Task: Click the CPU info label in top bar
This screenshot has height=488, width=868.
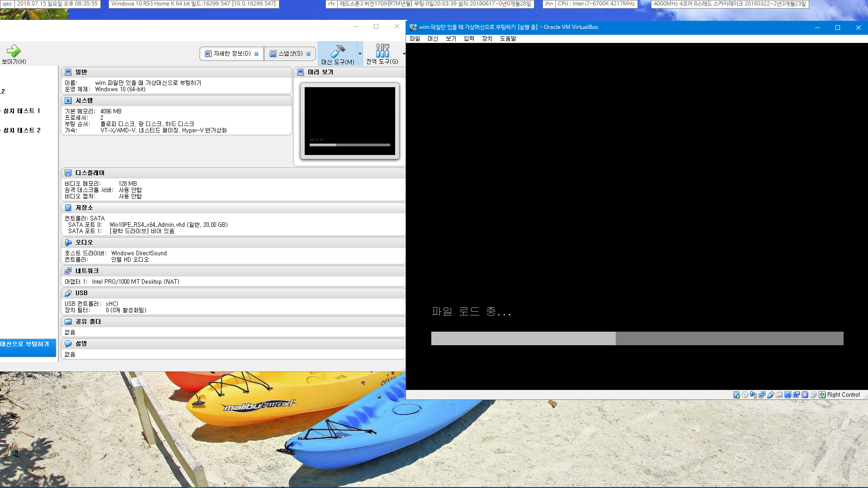Action: (596, 4)
